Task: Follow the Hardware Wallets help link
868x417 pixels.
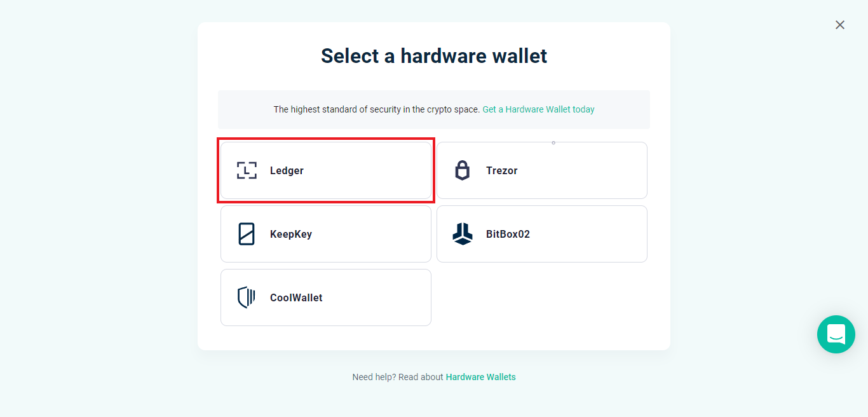Action: pos(480,377)
